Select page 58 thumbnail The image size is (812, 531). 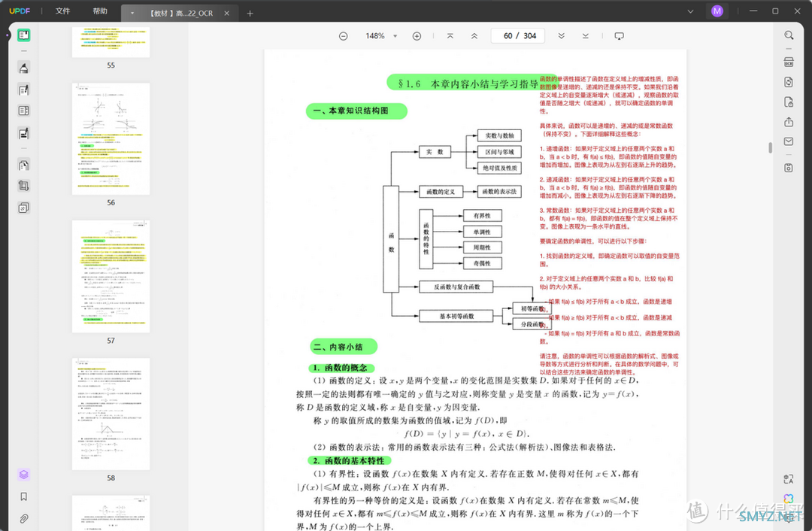[111, 414]
